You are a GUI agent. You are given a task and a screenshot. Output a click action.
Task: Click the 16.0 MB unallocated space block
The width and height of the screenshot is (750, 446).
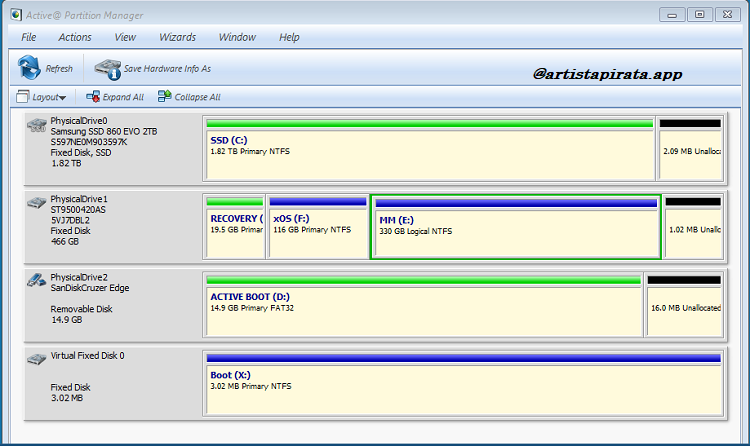tap(684, 310)
